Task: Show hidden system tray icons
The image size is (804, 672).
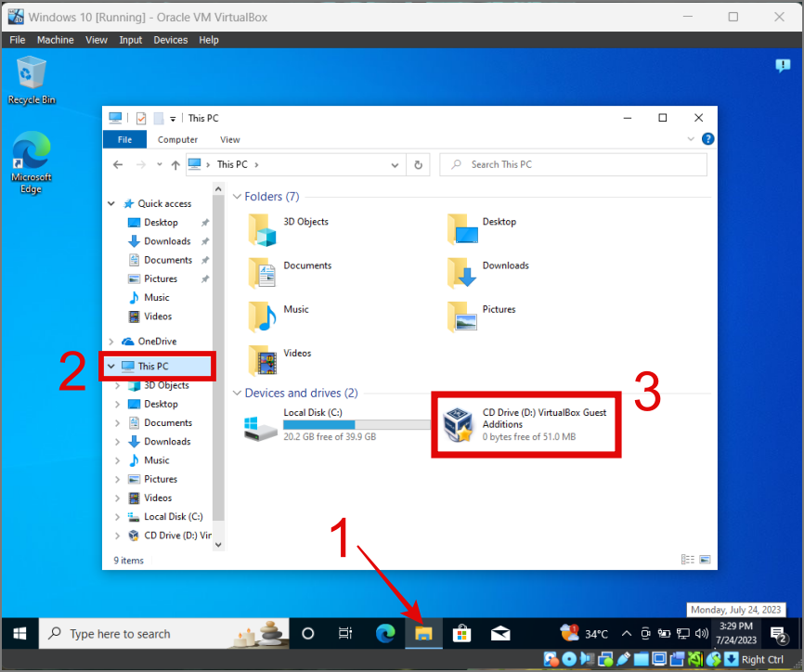Action: point(626,634)
